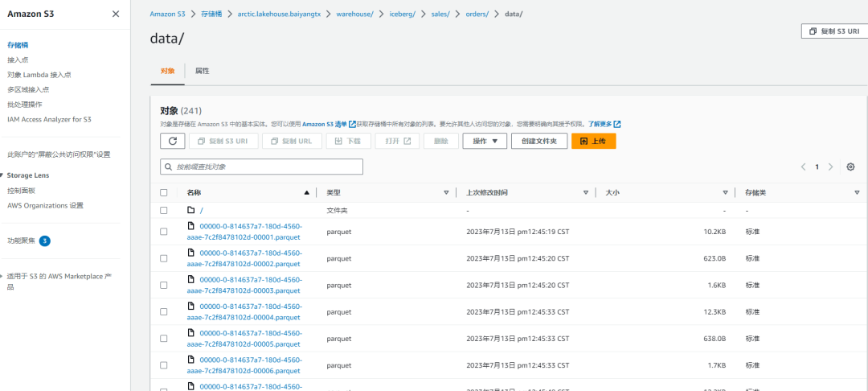This screenshot has width=868, height=391.
Task: Open 类型 column filter dropdown arrow
Action: [446, 193]
